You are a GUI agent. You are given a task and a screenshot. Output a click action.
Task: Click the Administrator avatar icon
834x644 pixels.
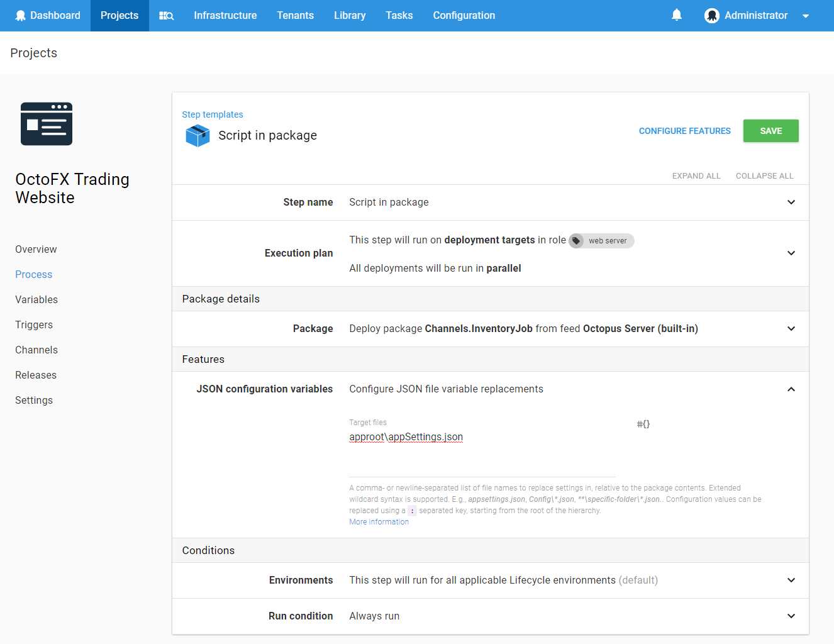click(712, 15)
